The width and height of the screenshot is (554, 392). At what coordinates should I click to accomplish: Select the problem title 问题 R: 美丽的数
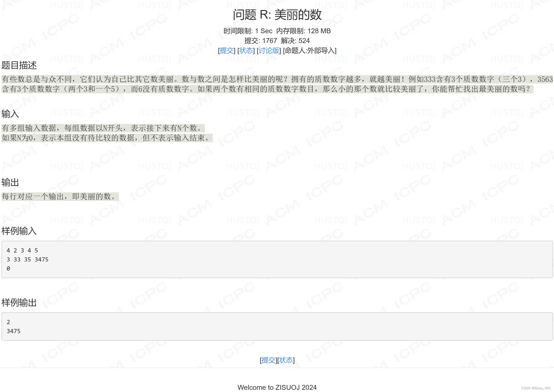(277, 14)
